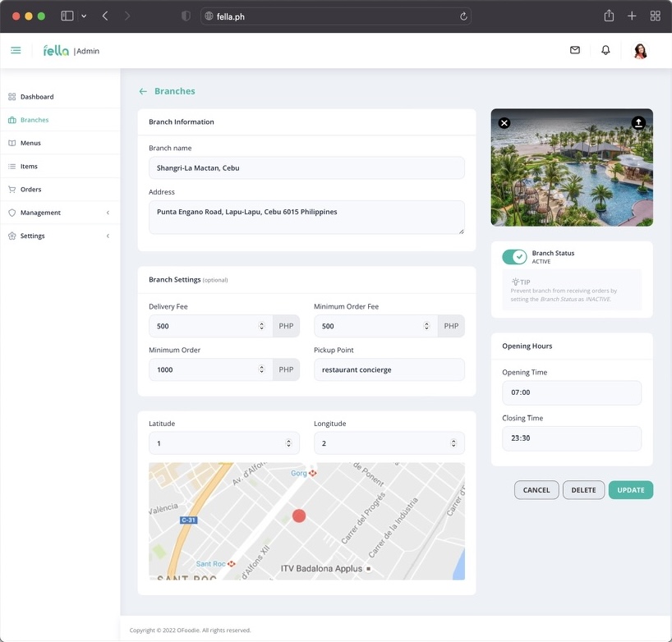Screen dimensions: 672x642
Task: Delete this branch
Action: click(x=583, y=489)
